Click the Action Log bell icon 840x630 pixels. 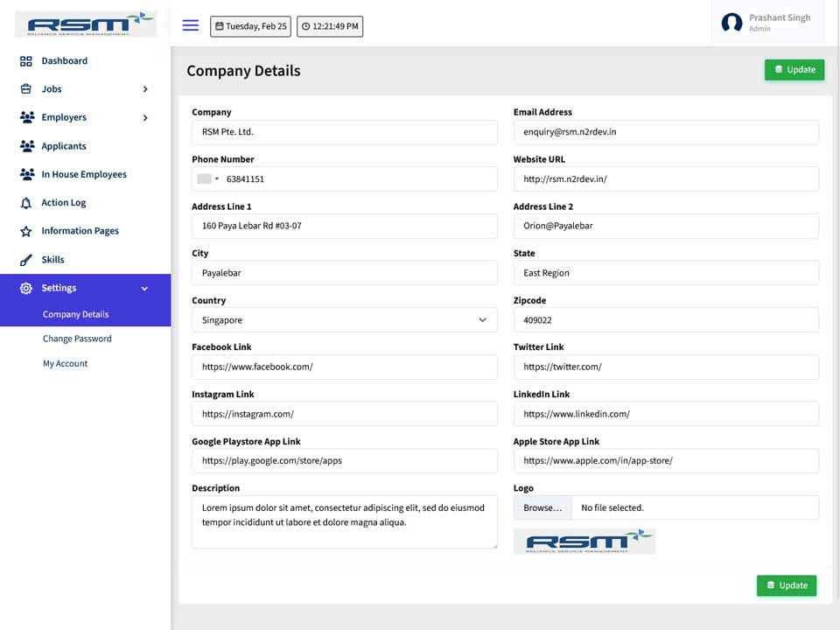pos(25,203)
